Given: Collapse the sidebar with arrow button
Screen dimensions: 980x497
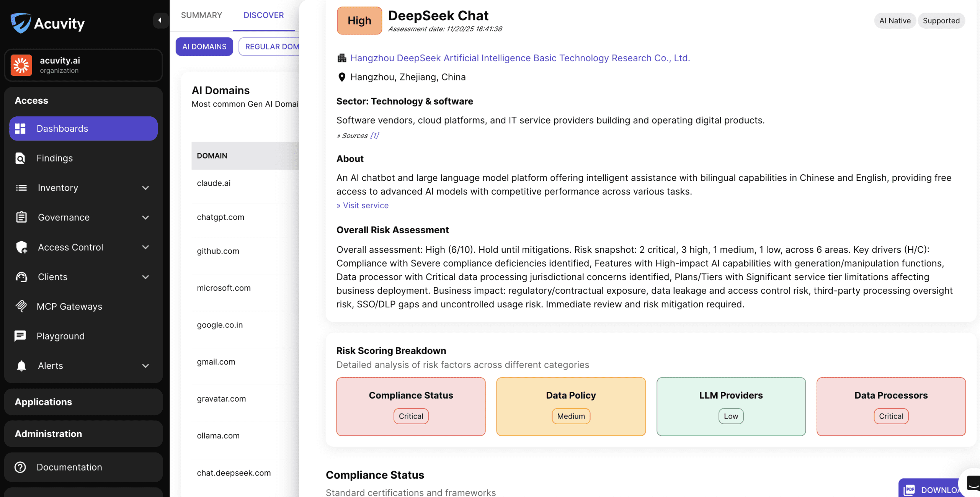Looking at the screenshot, I should tap(160, 20).
